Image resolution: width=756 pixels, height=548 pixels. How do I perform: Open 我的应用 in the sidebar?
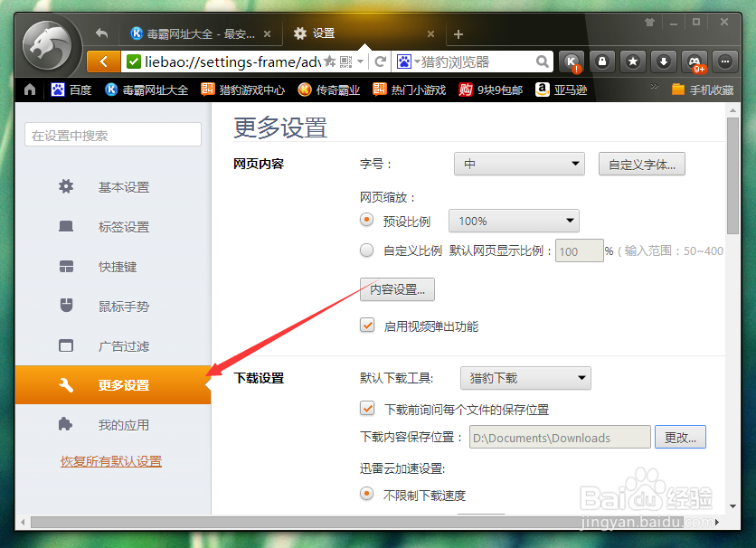click(113, 425)
